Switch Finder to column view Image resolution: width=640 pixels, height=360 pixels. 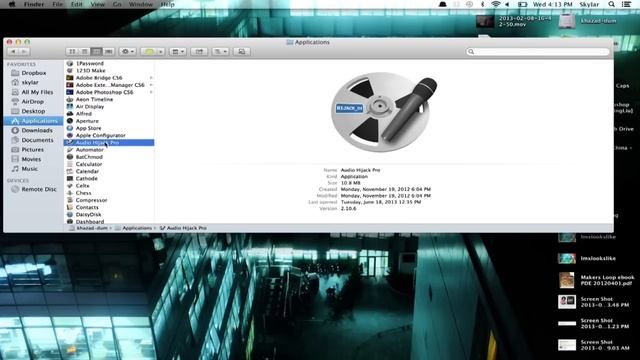96,51
